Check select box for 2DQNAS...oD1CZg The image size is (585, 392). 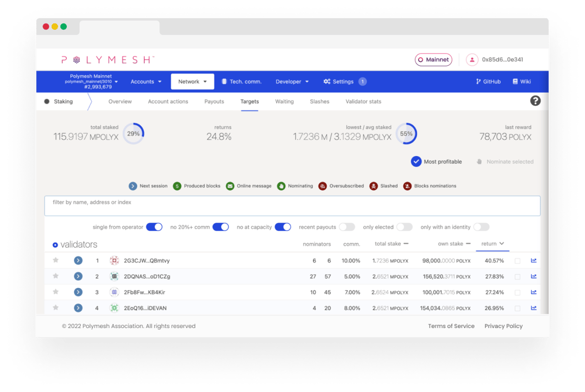517,276
